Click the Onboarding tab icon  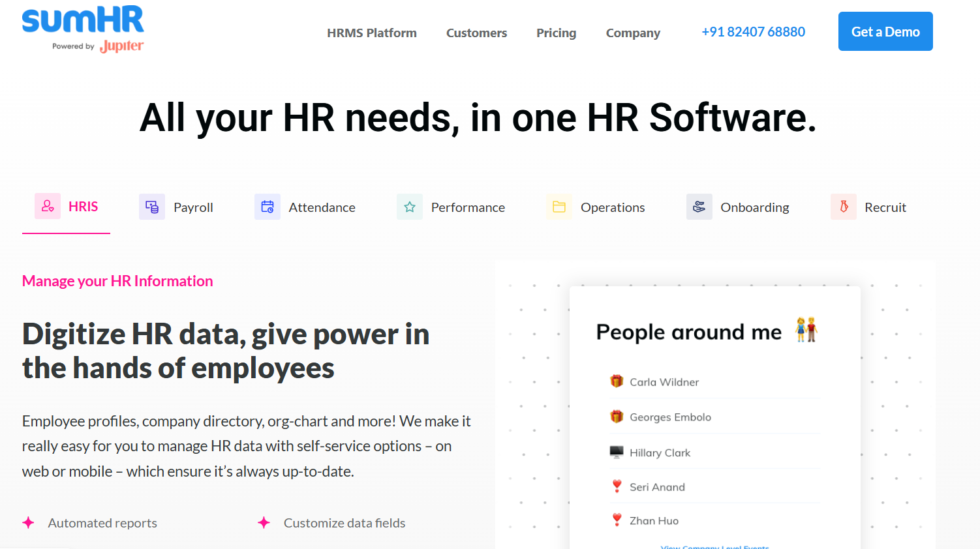[699, 207]
